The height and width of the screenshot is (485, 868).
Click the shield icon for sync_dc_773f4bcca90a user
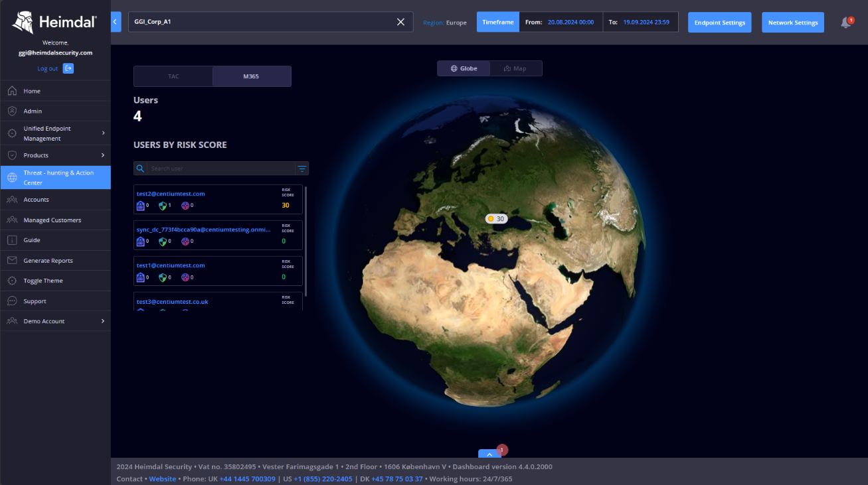pos(163,242)
